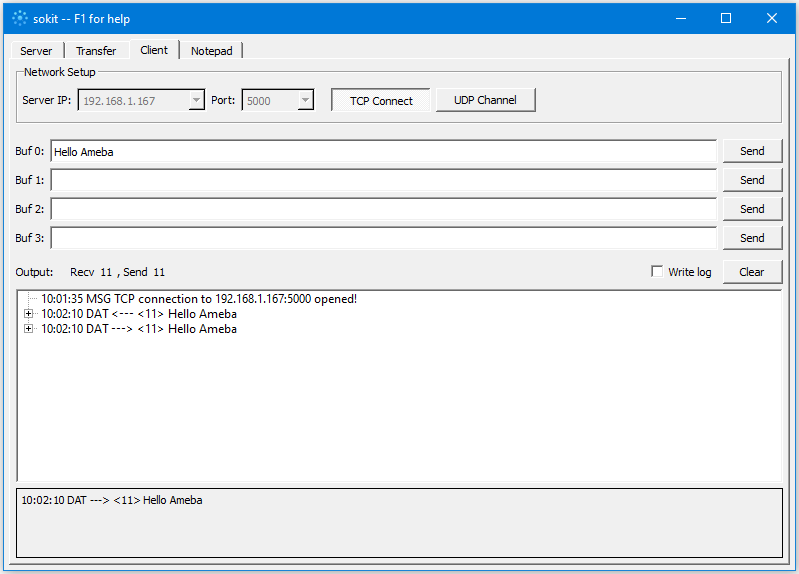
Task: Send the Buf 3 contents
Action: [752, 238]
